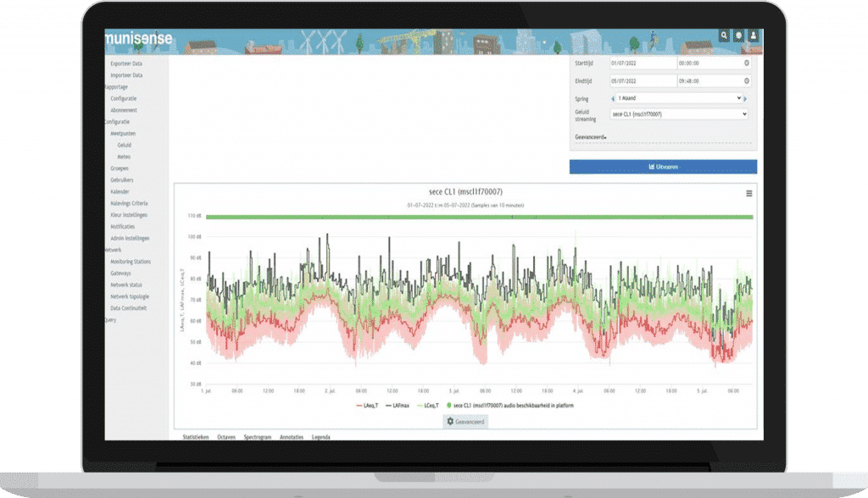868x498 pixels.
Task: Click the clock icon beside Eindtijd time
Action: click(x=746, y=80)
